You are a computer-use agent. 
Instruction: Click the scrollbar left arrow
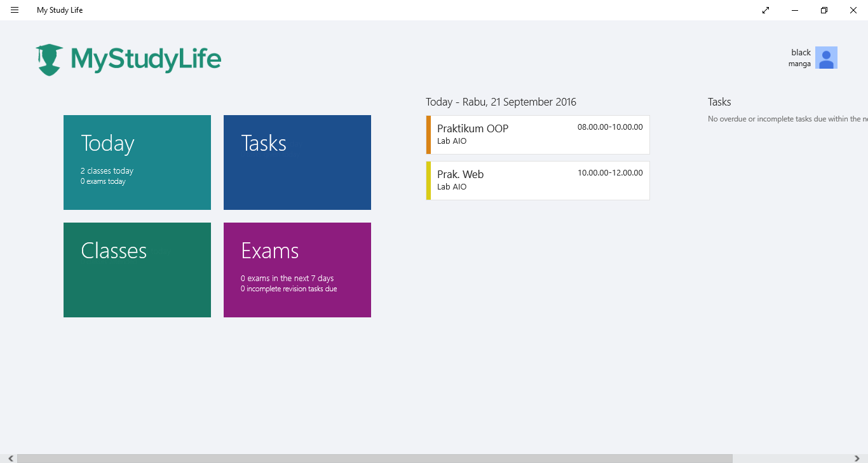coord(11,459)
